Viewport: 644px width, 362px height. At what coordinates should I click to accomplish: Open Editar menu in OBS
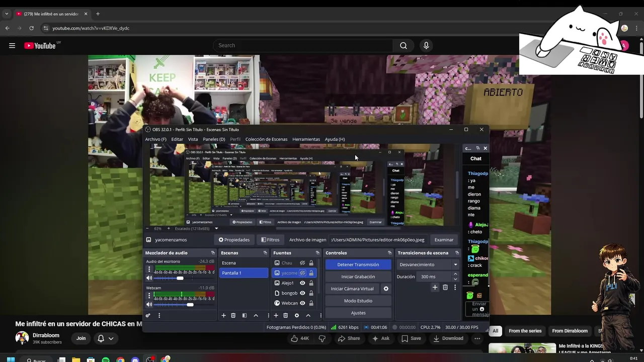177,139
